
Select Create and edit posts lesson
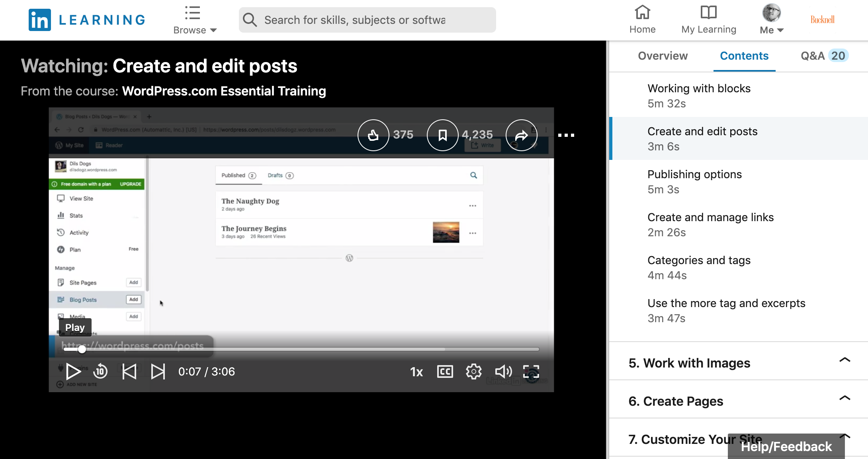[x=739, y=138]
